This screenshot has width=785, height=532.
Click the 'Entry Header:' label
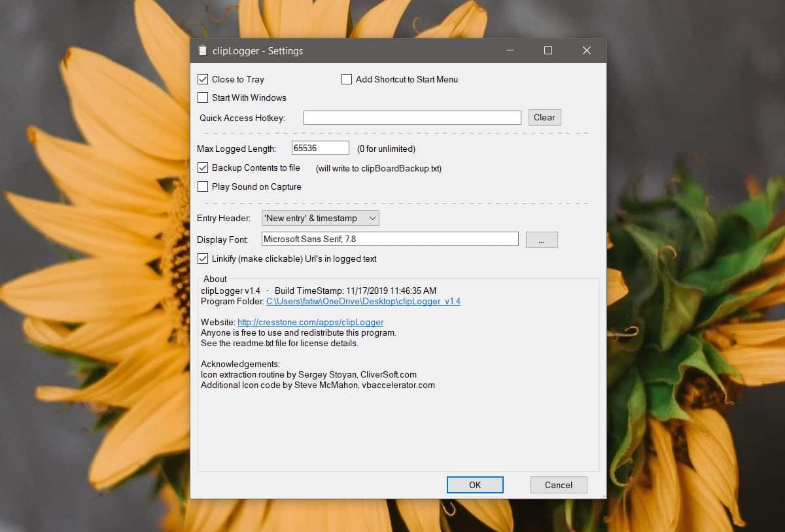224,218
